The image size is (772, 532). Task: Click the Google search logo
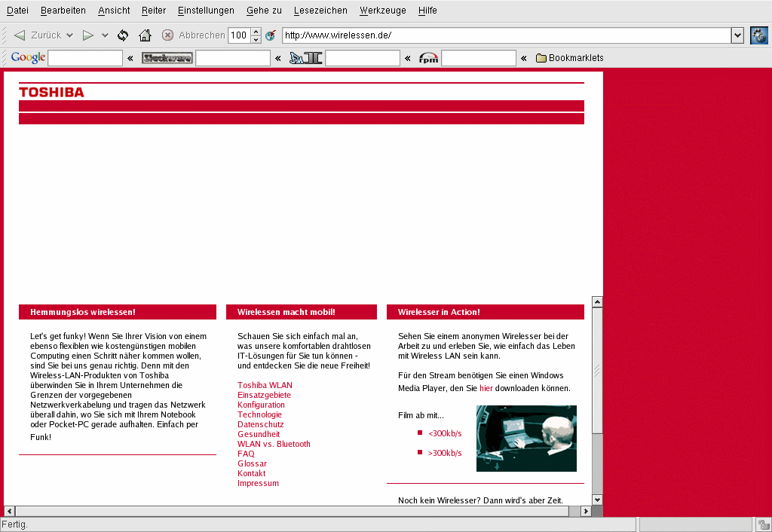tap(28, 57)
